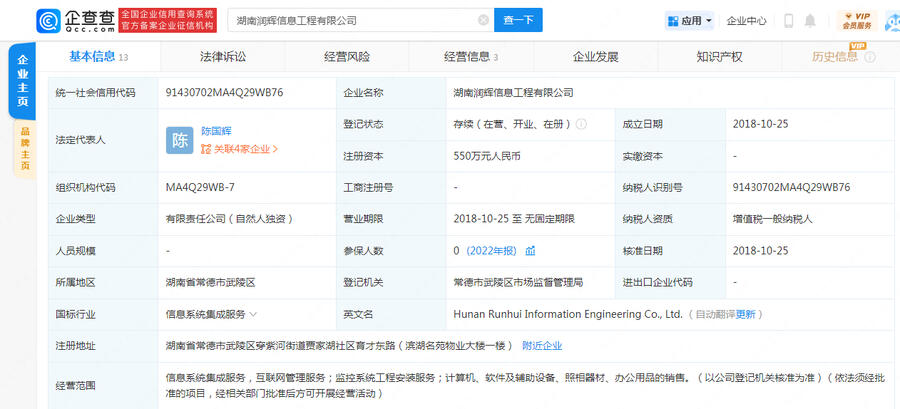The width and height of the screenshot is (900, 409).
Task: Click 附近企业 nearby companies link
Action: 542,345
